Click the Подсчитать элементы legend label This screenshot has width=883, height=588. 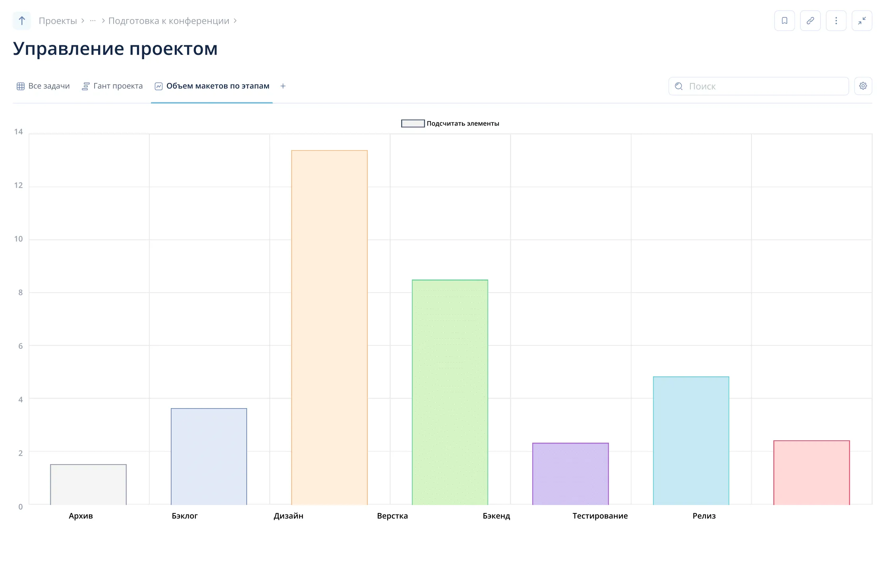(x=463, y=123)
